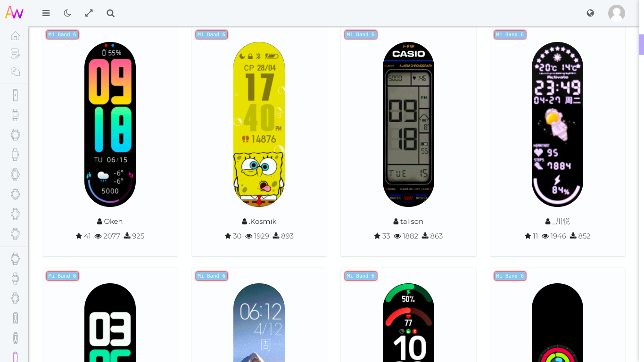Click the AW logo
The image size is (644, 362).
14,13
